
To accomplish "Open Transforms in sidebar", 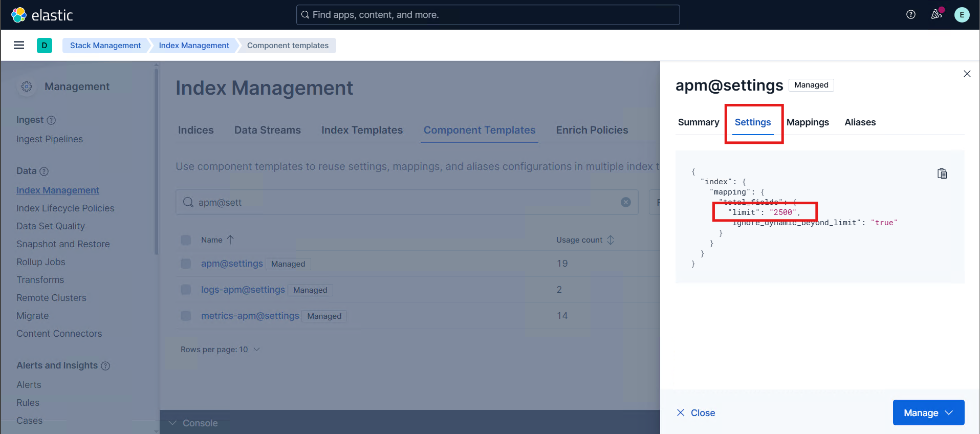I will tap(40, 280).
